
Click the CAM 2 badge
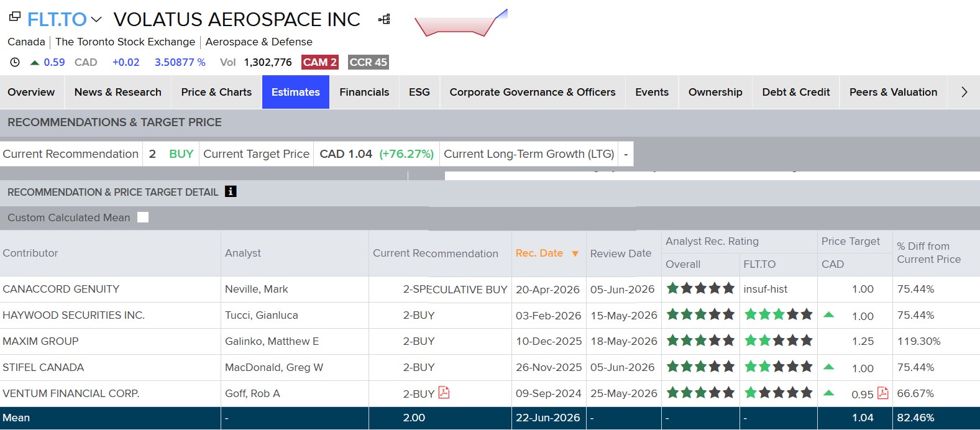(x=319, y=62)
